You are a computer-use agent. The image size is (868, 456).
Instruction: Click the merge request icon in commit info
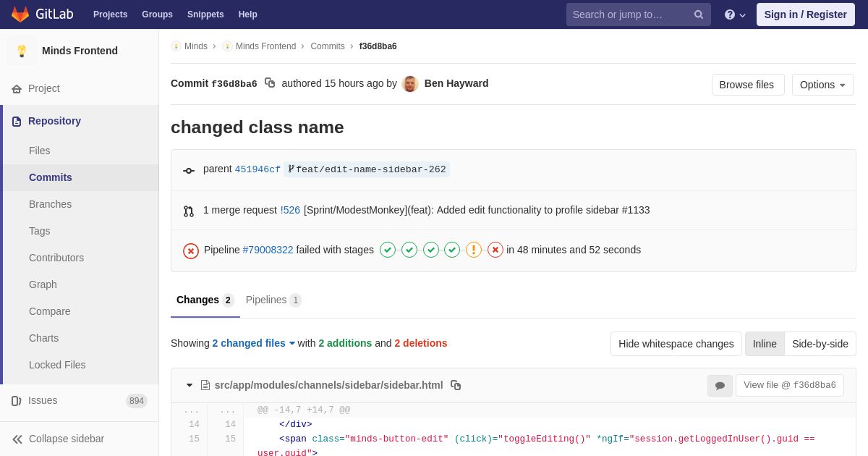189,211
